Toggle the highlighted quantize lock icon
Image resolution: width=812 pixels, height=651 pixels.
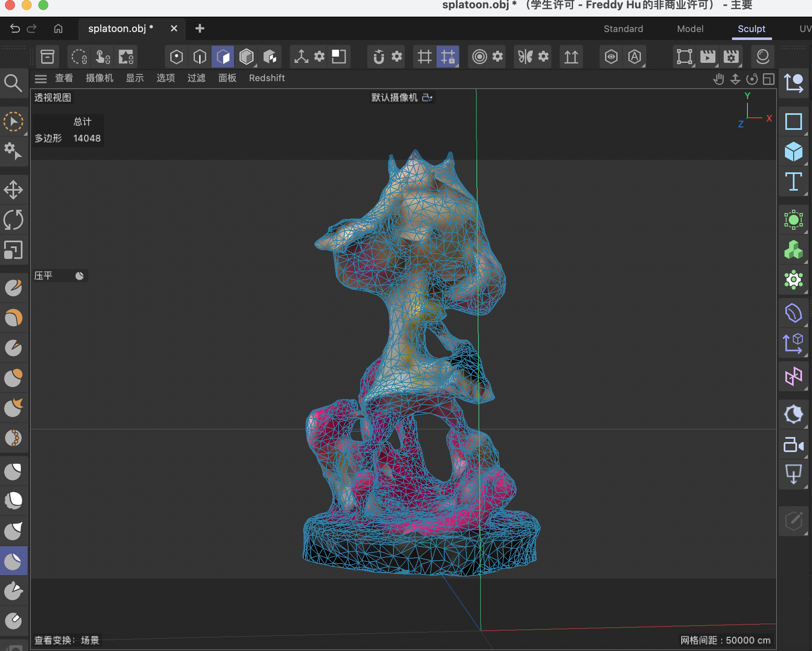(x=448, y=57)
